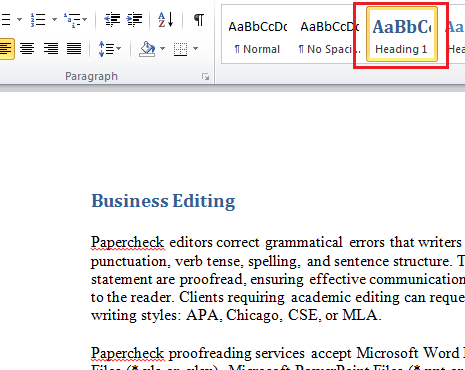Click the increase indent icon
Image resolution: width=465 pixels, height=370 pixels.
pyautogui.click(x=135, y=20)
